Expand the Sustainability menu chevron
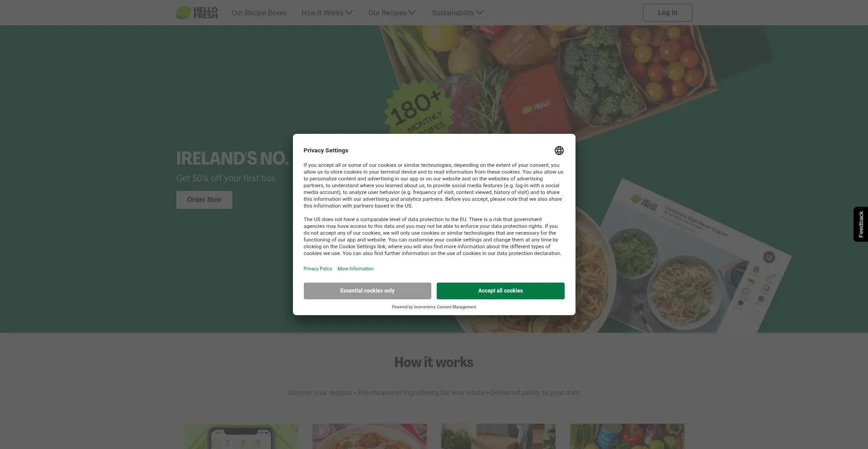868x449 pixels. [480, 13]
